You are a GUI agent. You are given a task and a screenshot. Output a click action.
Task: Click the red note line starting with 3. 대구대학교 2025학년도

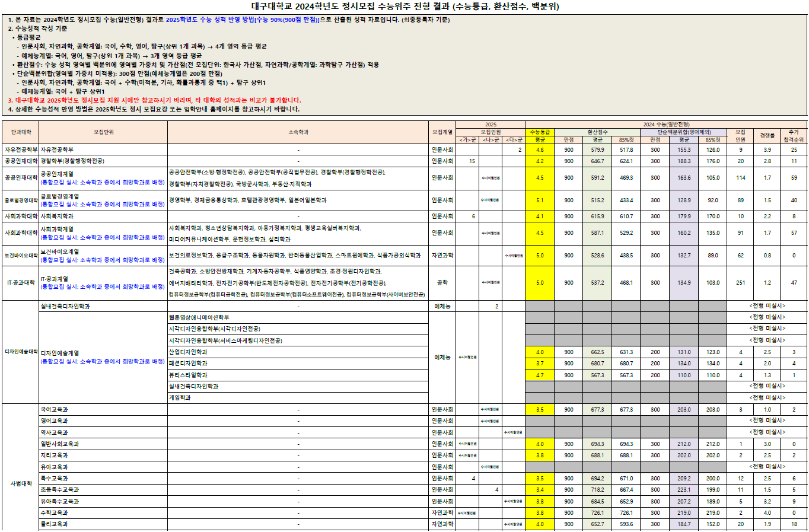154,100
